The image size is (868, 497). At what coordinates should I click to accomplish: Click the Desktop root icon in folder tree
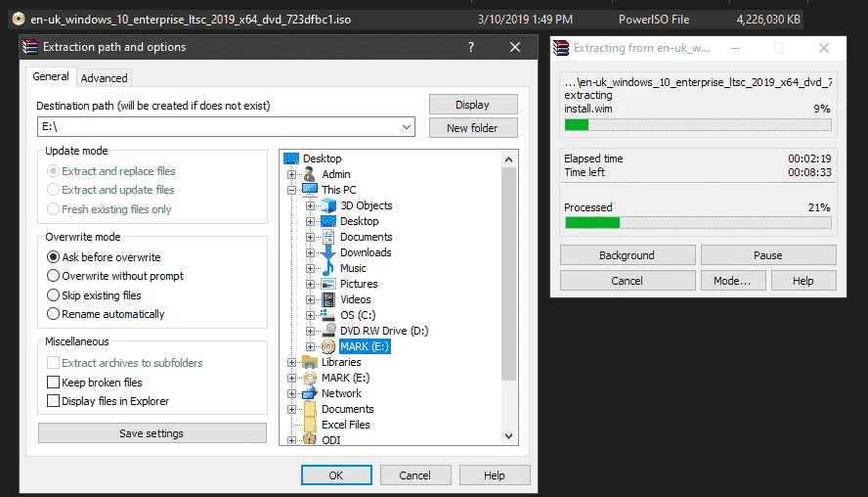[291, 158]
